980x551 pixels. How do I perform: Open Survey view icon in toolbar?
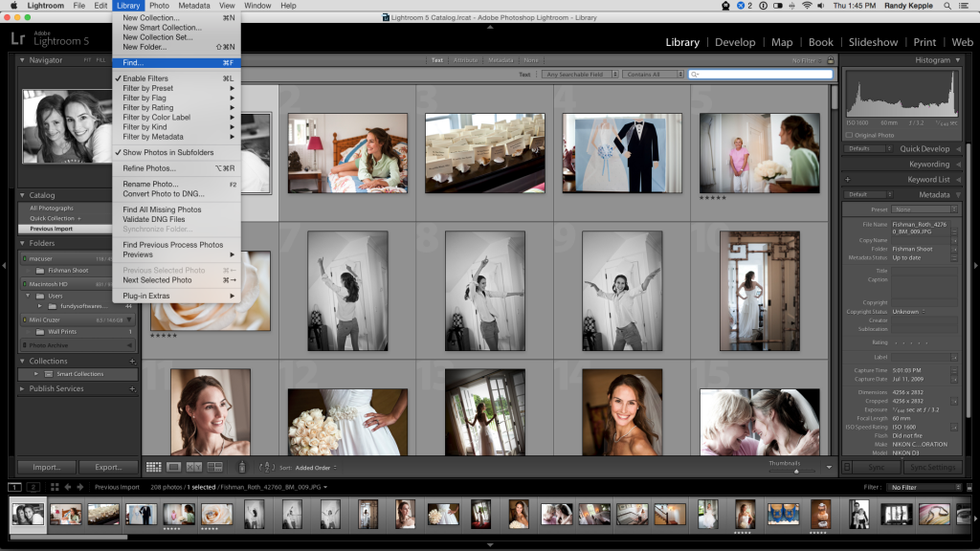point(215,467)
